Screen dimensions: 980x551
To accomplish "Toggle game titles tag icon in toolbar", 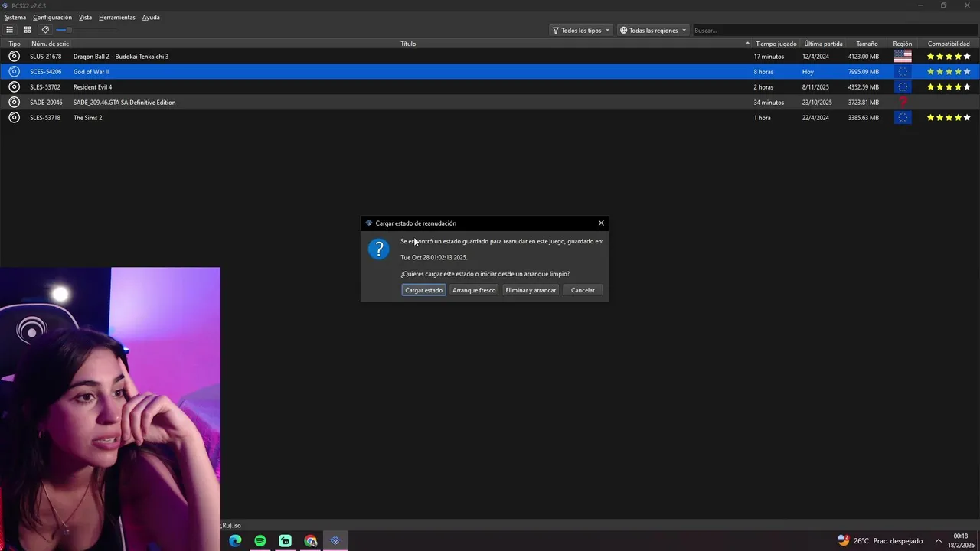I will (x=45, y=30).
